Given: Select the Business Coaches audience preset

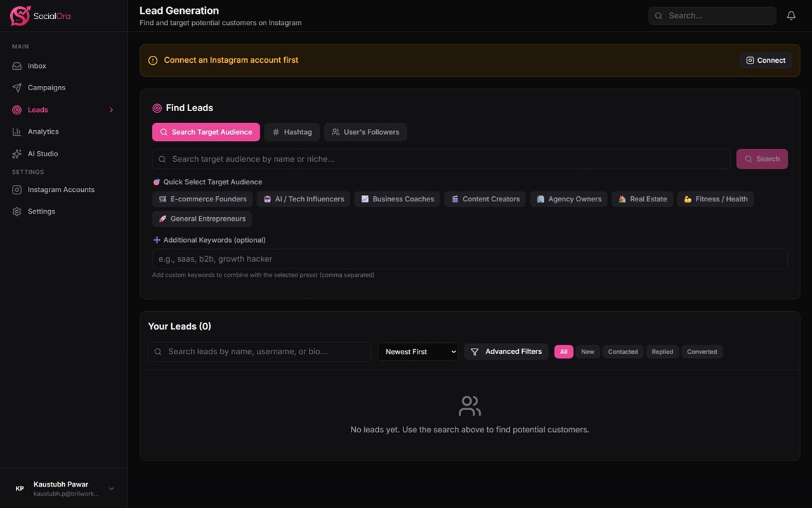Looking at the screenshot, I should [397, 199].
